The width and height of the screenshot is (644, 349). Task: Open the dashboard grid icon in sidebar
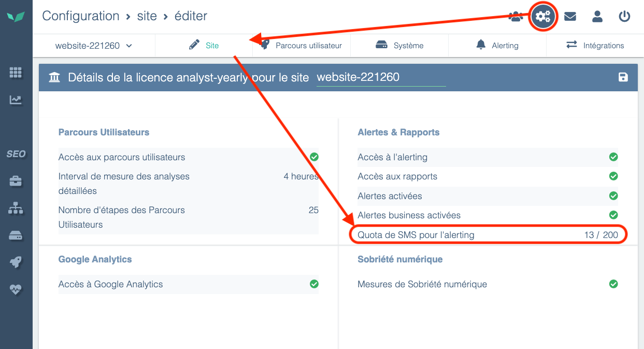[16, 73]
